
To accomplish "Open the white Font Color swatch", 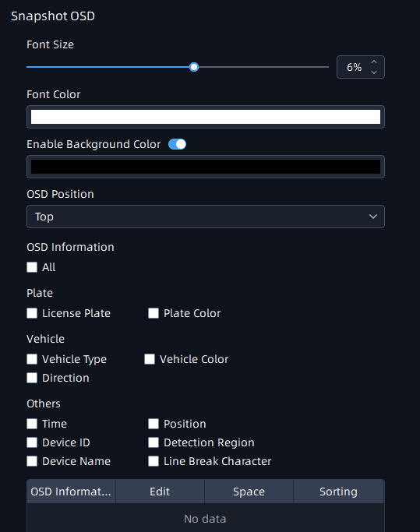I will pyautogui.click(x=206, y=117).
